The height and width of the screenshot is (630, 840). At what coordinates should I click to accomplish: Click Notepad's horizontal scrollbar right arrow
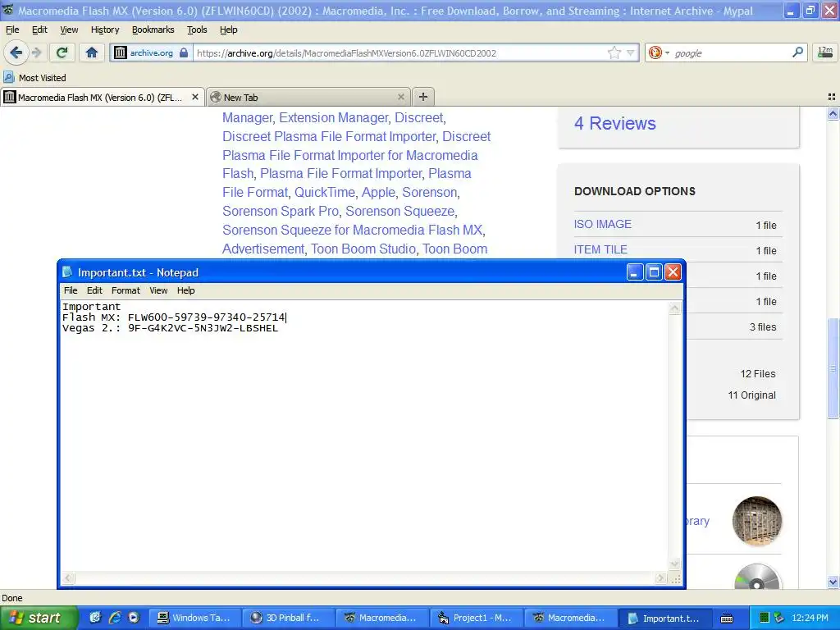[660, 578]
